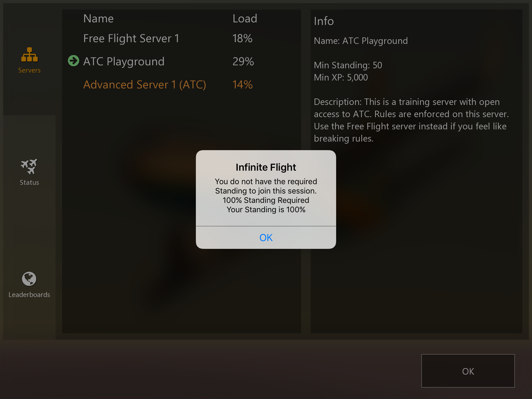Click the 18% load value
Image resolution: width=532 pixels, height=399 pixels.
tap(242, 38)
